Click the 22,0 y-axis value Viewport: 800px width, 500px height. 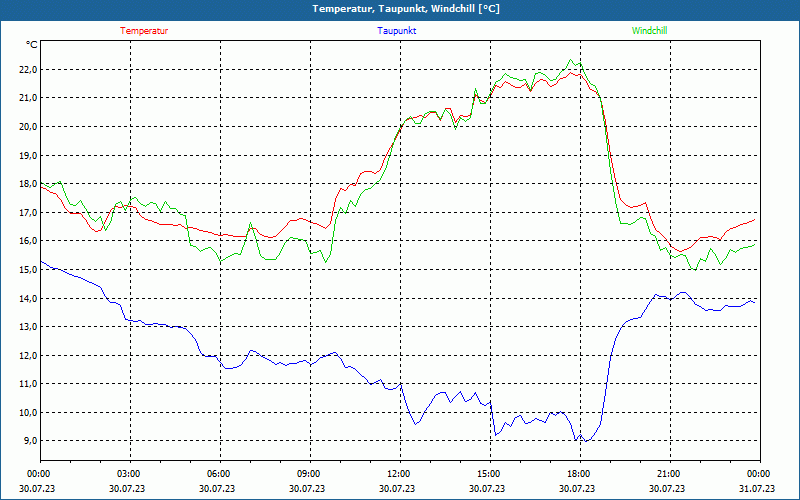pos(28,69)
